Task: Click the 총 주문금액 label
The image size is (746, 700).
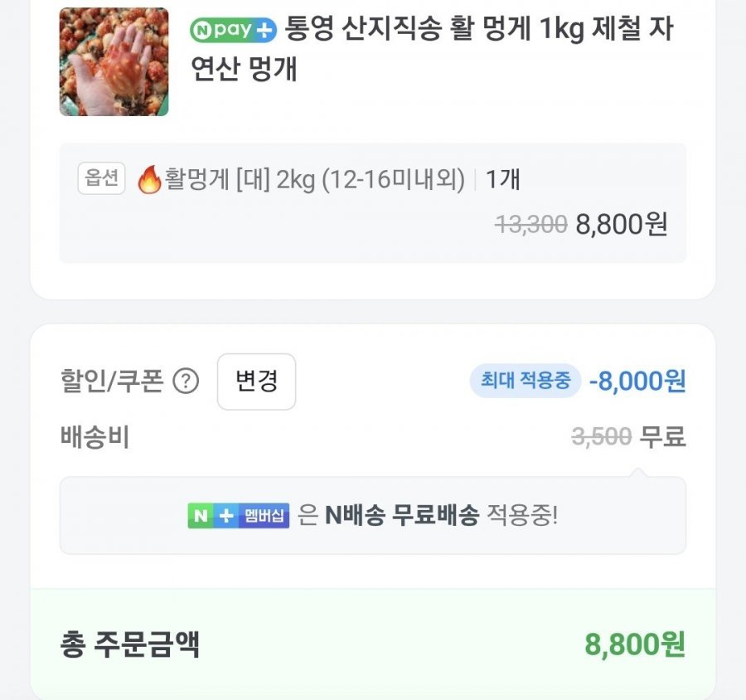Action: coord(130,644)
